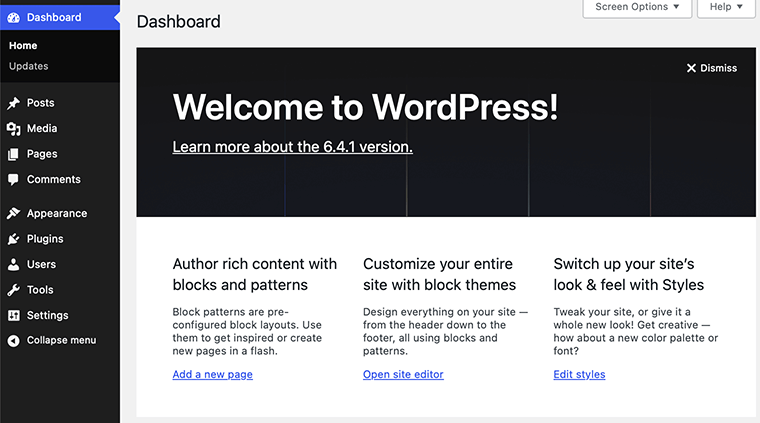This screenshot has height=423, width=760.
Task: Expand the Help dropdown tab
Action: [726, 7]
